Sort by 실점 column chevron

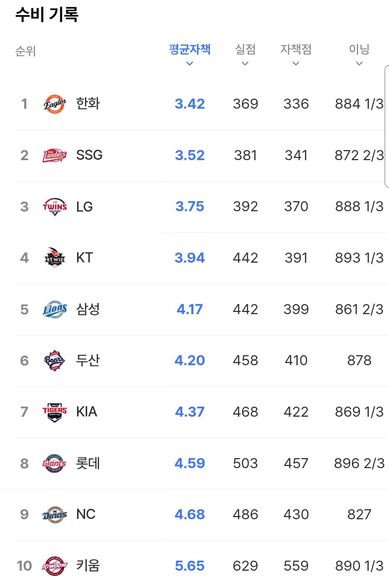(x=245, y=64)
